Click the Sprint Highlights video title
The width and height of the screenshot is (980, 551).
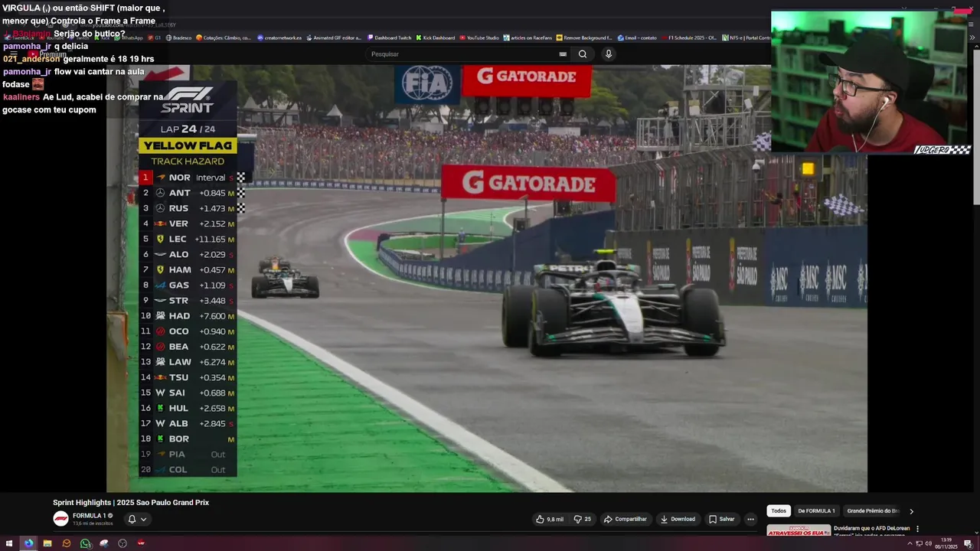[131, 503]
